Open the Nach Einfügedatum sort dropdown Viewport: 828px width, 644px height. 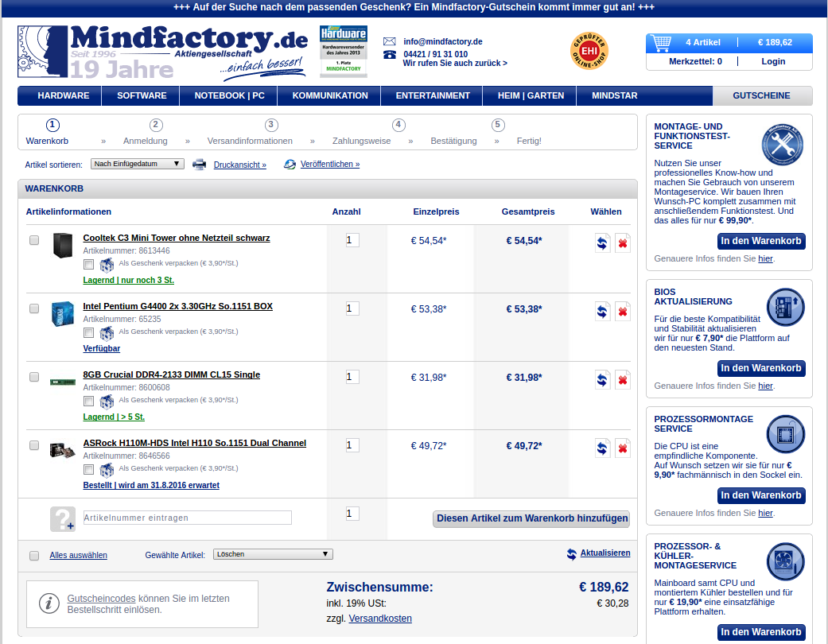[138, 164]
